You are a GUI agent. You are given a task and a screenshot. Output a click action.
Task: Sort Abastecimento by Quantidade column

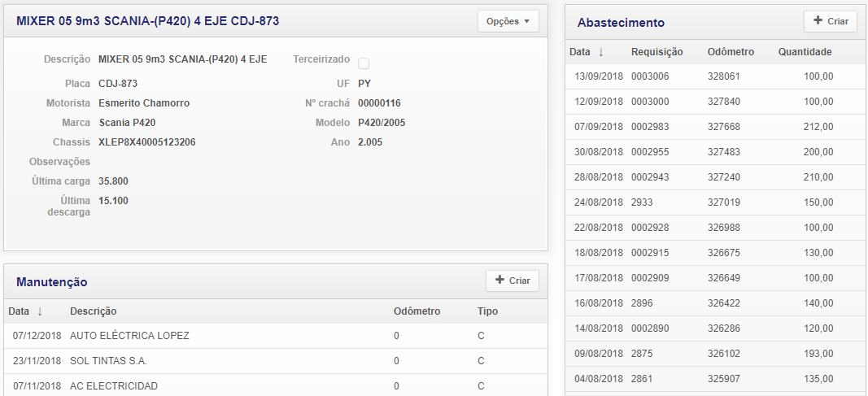[x=804, y=52]
